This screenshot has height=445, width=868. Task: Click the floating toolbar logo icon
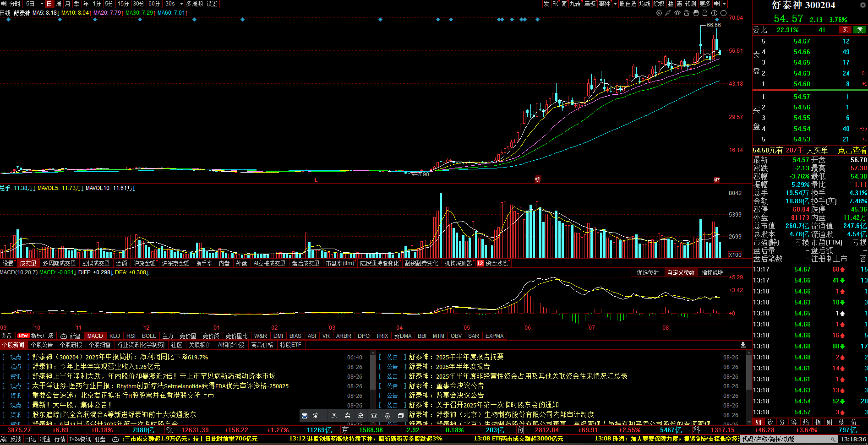(x=305, y=415)
